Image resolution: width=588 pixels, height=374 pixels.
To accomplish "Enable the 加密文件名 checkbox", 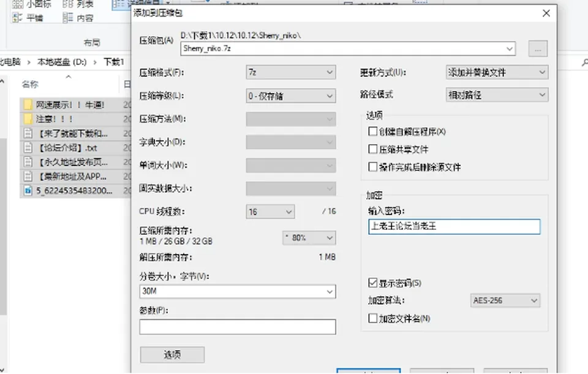I will (x=373, y=318).
